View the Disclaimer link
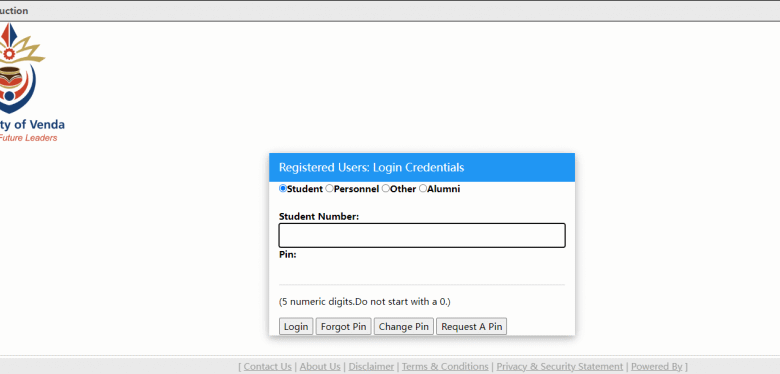The width and height of the screenshot is (780, 374). [371, 367]
